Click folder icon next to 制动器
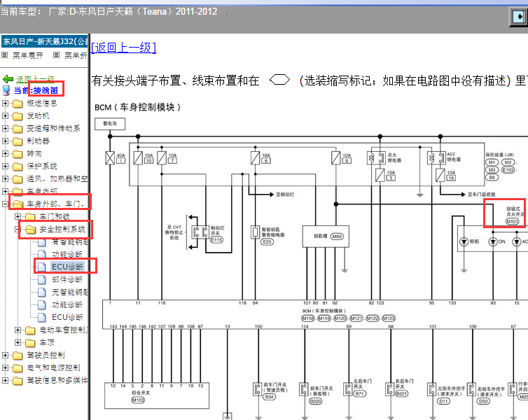528x420 pixels. [x=18, y=141]
